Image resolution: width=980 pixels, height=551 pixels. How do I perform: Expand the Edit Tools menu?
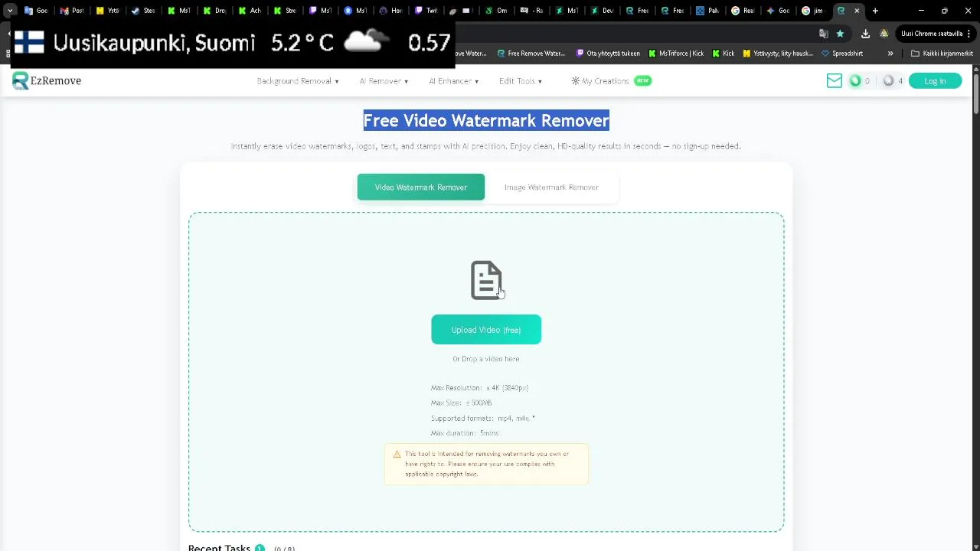coord(521,81)
